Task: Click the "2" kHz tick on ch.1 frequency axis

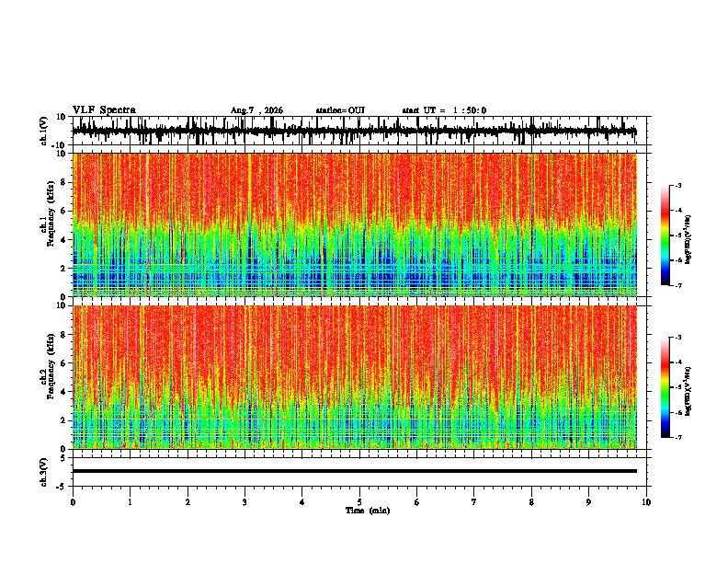Action: point(64,268)
